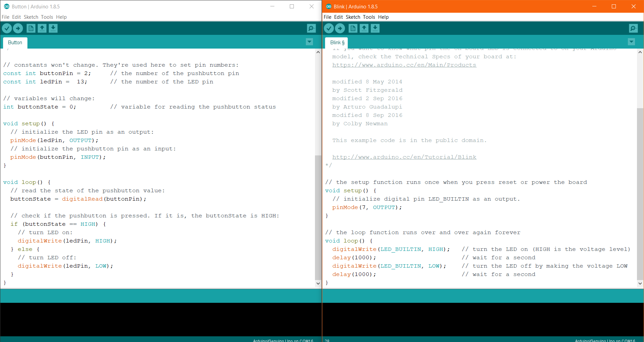Open File menu in Blink window
Viewport: 644px width, 342px height.
pos(327,17)
